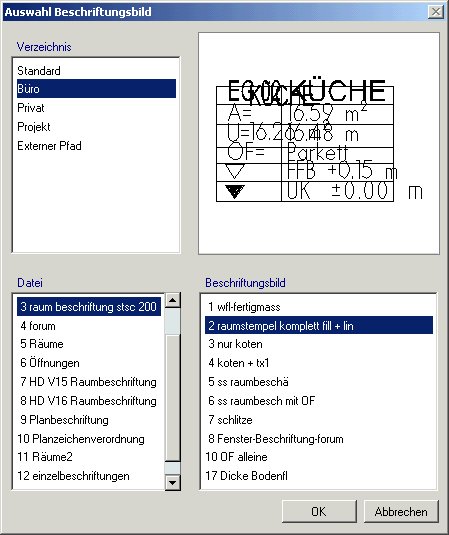Choose file 6 Öffnungen

point(50,363)
